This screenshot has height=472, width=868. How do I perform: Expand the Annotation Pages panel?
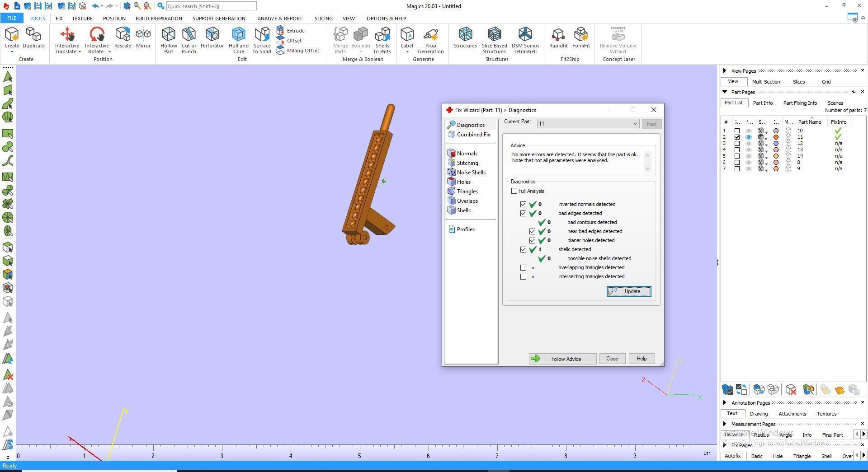point(725,402)
